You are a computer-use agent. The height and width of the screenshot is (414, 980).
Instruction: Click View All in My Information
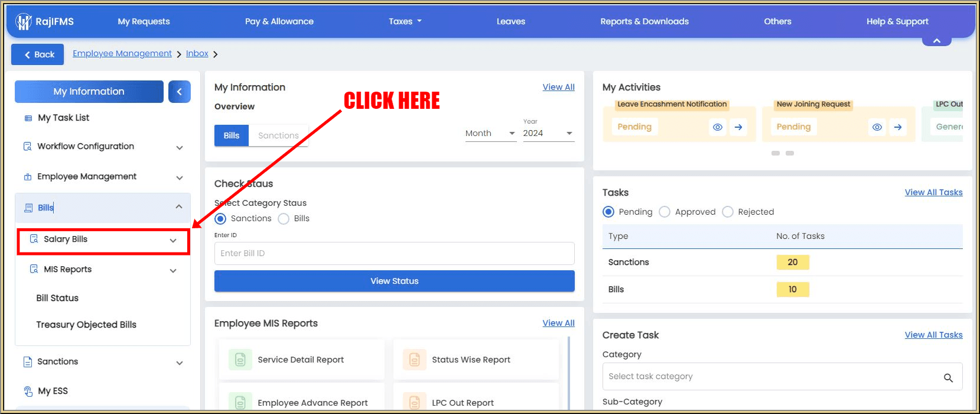pyautogui.click(x=559, y=87)
